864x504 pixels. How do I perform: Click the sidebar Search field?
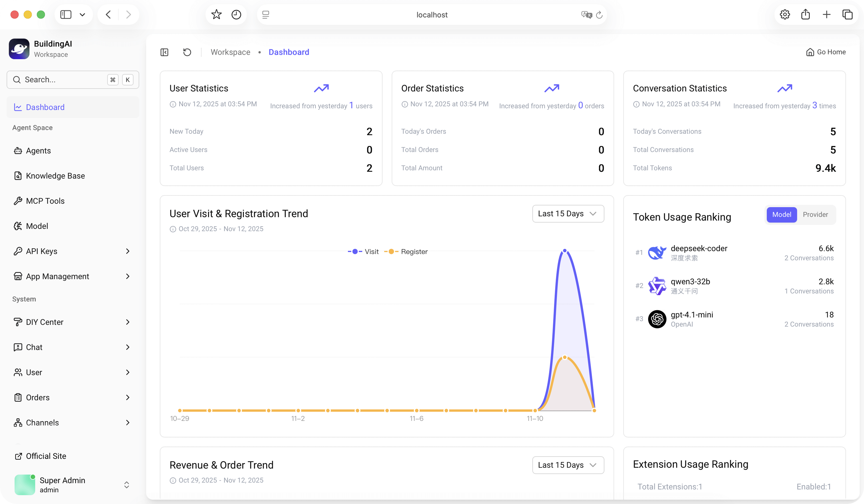tap(62, 79)
